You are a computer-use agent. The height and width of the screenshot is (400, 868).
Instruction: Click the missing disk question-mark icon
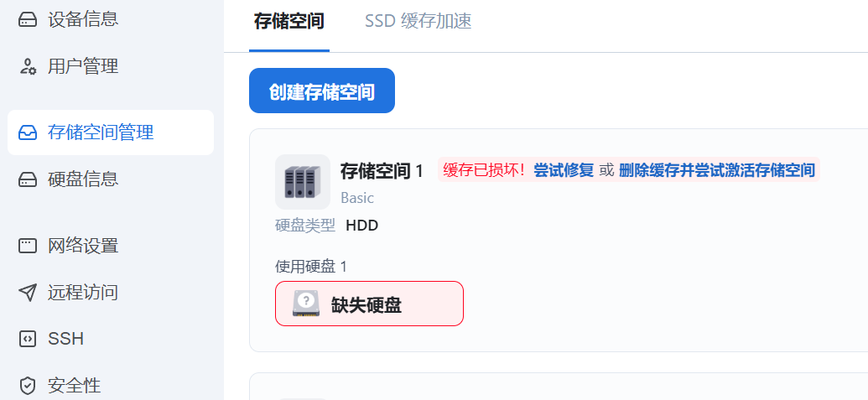306,303
